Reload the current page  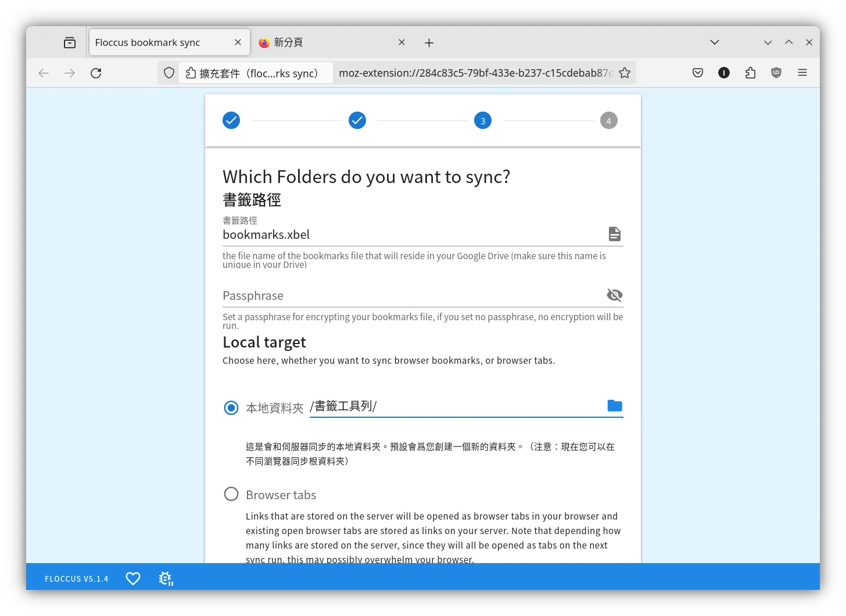point(96,73)
